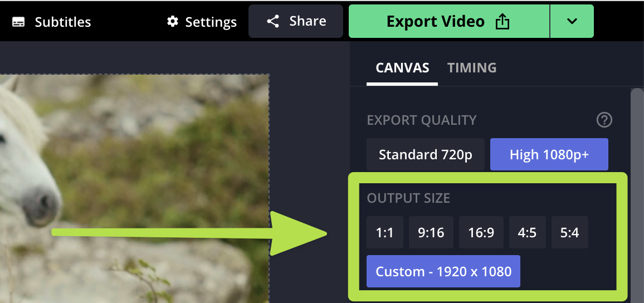The height and width of the screenshot is (303, 644).
Task: Switch to the CANVAS tab
Action: (402, 68)
